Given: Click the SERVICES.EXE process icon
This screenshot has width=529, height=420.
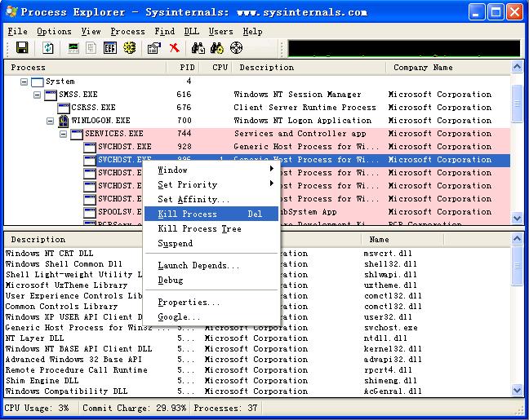Looking at the screenshot, I should pyautogui.click(x=77, y=135).
